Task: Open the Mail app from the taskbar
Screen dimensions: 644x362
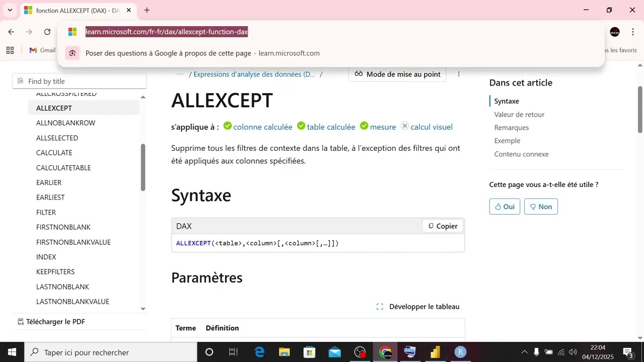Action: click(x=335, y=352)
